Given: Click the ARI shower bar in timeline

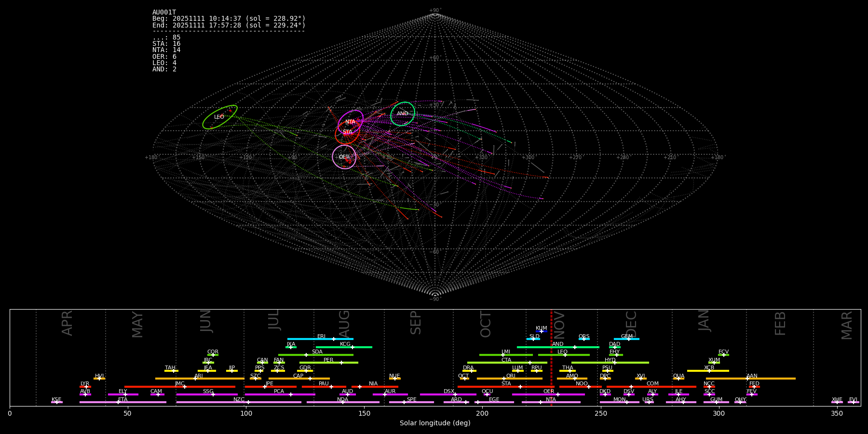Looking at the screenshot, I should click(200, 379).
